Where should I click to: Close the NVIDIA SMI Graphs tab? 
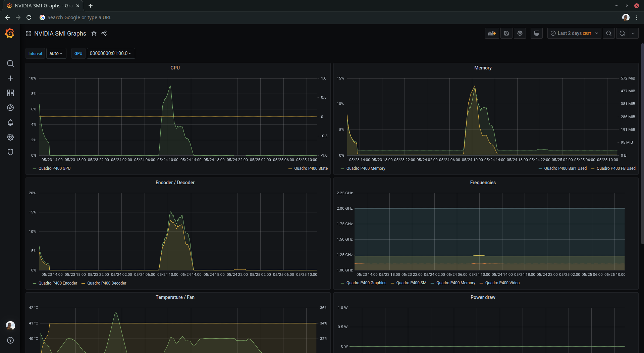pos(78,6)
